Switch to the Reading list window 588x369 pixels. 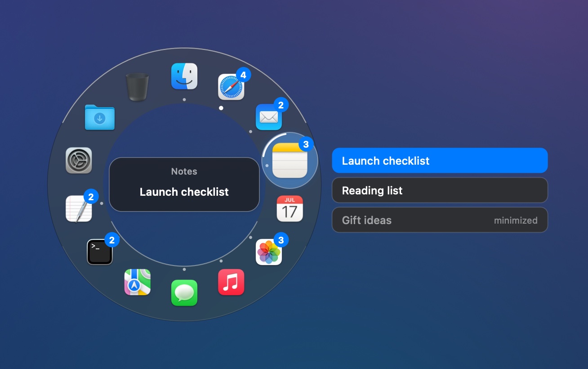point(440,190)
